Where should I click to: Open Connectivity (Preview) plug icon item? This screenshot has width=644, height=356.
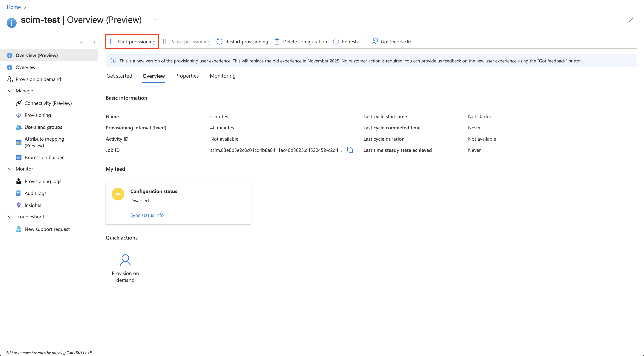(19, 103)
